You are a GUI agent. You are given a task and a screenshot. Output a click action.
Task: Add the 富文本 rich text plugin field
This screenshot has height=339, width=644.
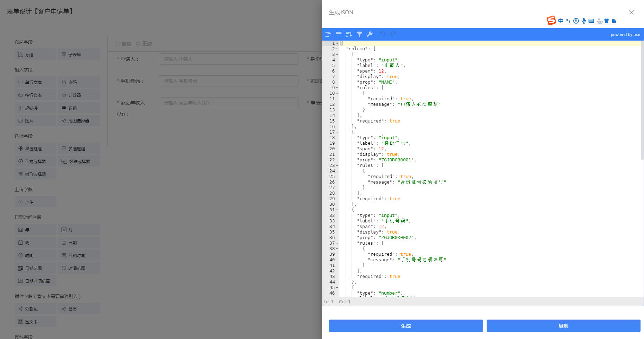pos(35,322)
